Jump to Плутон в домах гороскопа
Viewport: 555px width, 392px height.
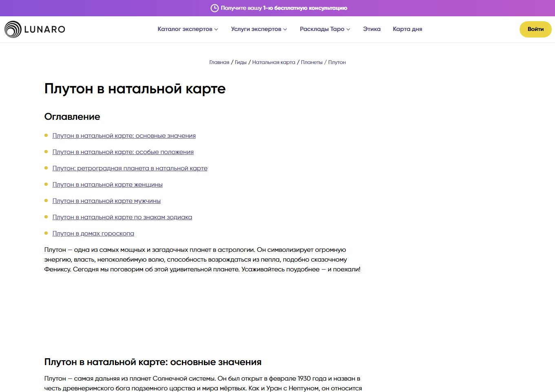[93, 233]
